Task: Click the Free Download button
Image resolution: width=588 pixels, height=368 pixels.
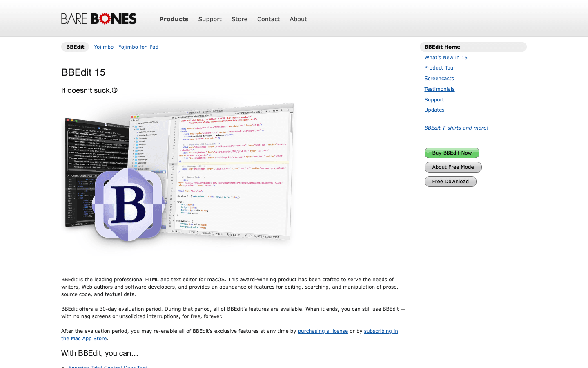Action: click(x=450, y=181)
